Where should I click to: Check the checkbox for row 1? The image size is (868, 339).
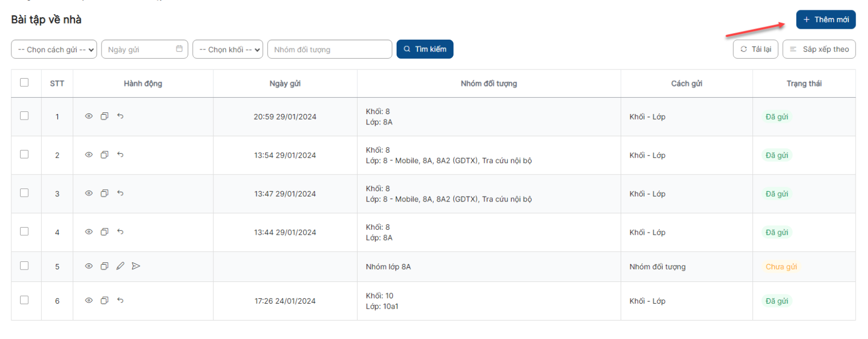coord(24,116)
